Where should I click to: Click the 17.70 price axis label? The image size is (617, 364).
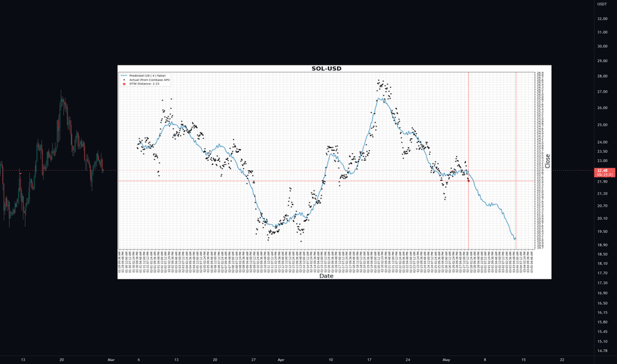click(602, 273)
